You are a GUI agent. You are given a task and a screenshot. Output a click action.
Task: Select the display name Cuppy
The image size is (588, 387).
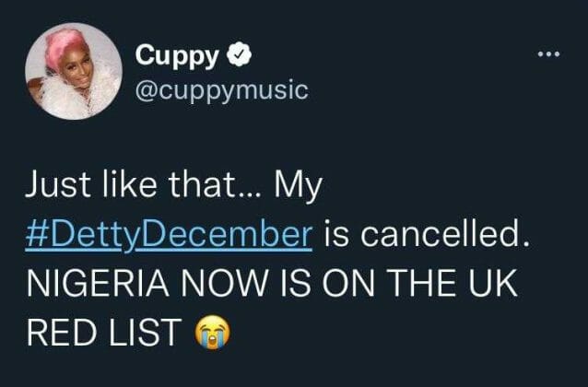(177, 55)
